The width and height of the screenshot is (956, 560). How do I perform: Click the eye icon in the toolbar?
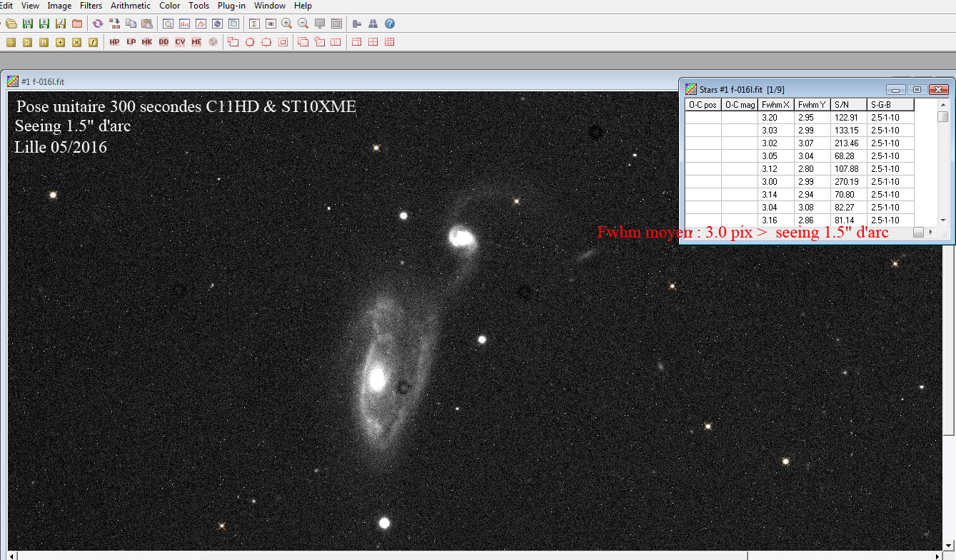pyautogui.click(x=271, y=24)
